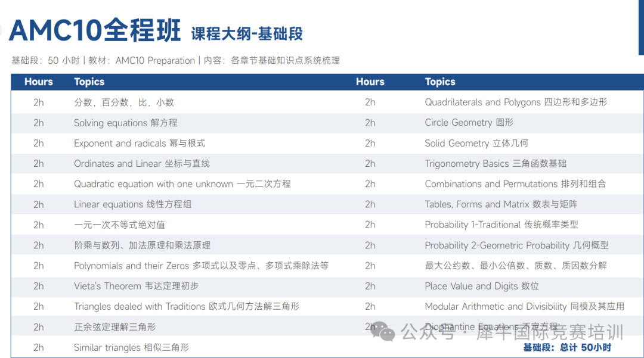This screenshot has width=644, height=358.
Task: Click the "2h" beside Vieta's Theorem
Action: click(x=39, y=287)
